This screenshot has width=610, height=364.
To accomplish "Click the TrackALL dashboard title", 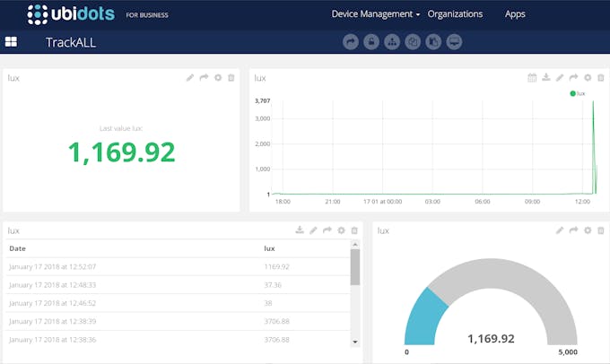I will (x=71, y=42).
